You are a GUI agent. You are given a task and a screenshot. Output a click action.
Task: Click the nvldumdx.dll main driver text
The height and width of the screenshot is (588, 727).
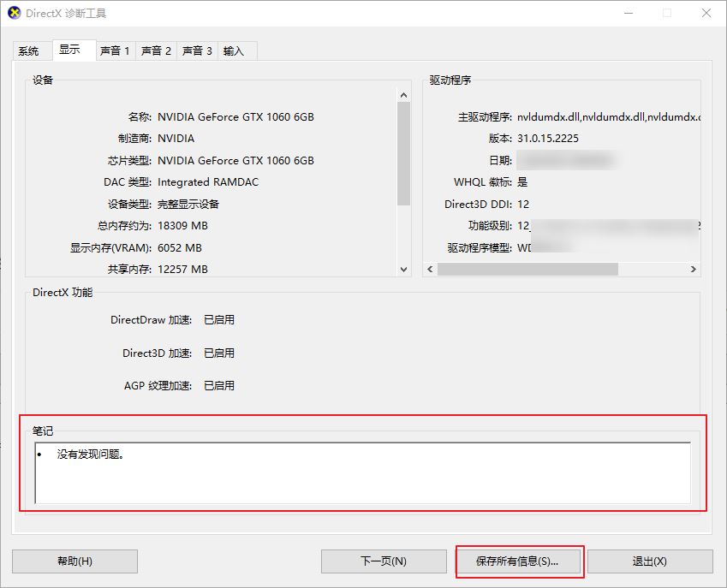(x=608, y=116)
